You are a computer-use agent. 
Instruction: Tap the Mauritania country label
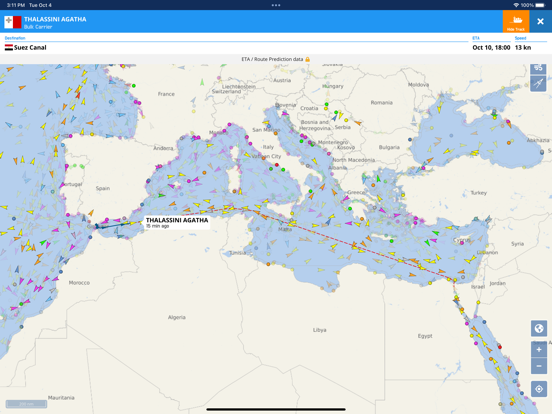tap(61, 397)
